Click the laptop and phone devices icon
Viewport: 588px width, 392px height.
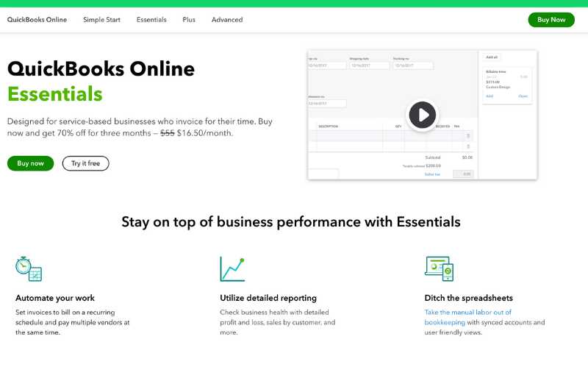click(439, 268)
